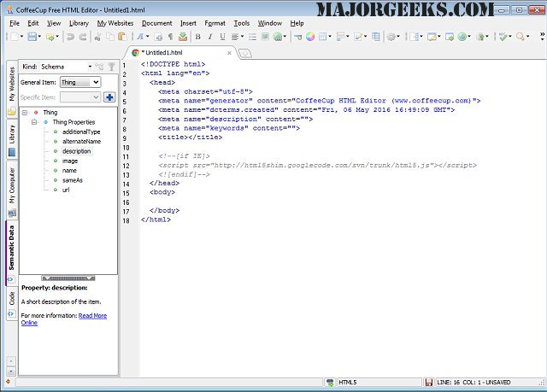Switch to the Code side tab

12,305
